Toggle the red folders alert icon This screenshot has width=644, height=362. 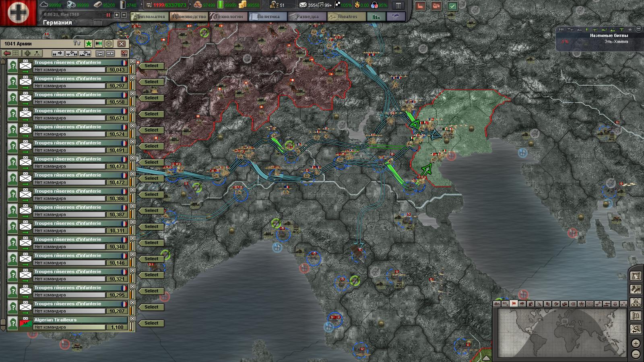pos(436,6)
